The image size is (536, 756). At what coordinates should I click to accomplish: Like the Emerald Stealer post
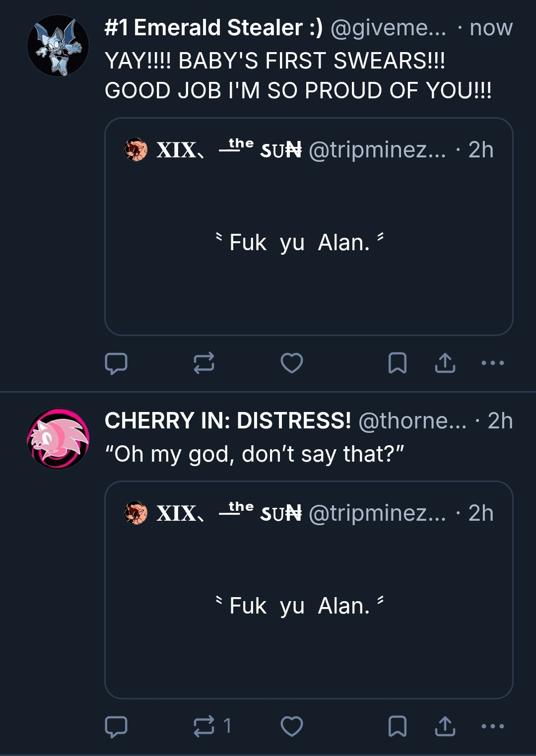click(x=291, y=363)
